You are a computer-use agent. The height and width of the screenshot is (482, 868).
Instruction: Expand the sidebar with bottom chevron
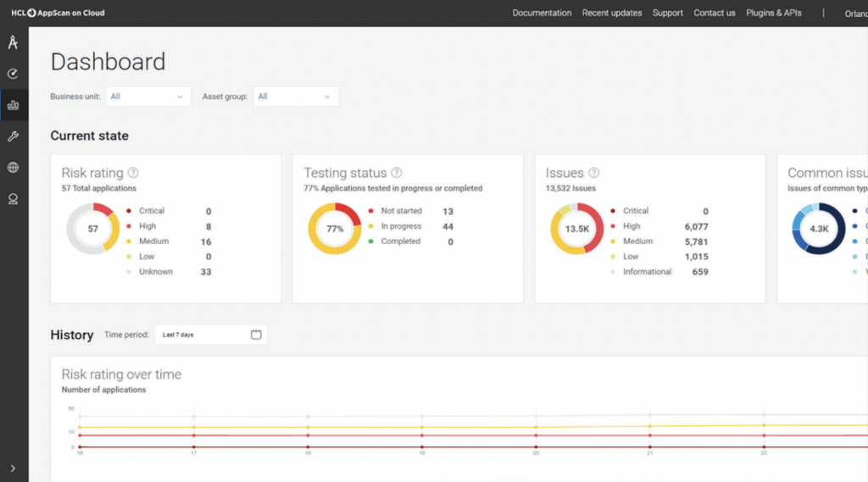click(13, 468)
